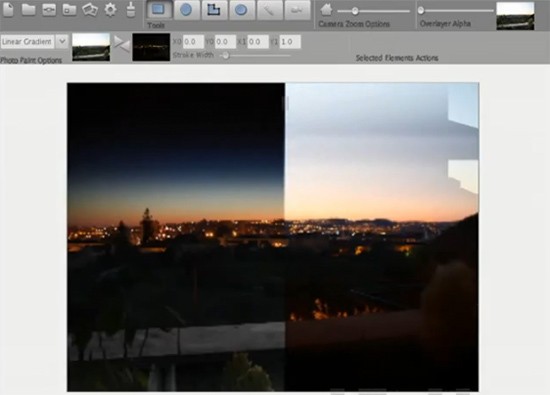
Task: Choose the polygon shape tool
Action: pyautogui.click(x=214, y=9)
